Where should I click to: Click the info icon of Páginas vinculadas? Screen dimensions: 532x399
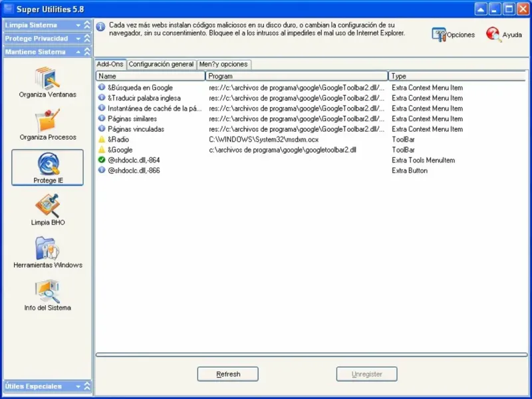[102, 128]
